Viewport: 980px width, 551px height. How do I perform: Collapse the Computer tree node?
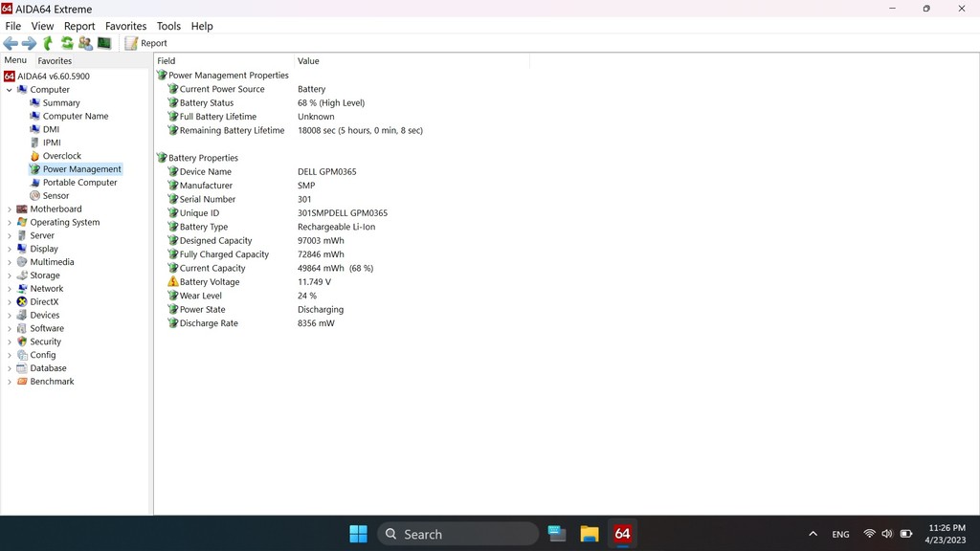tap(9, 89)
